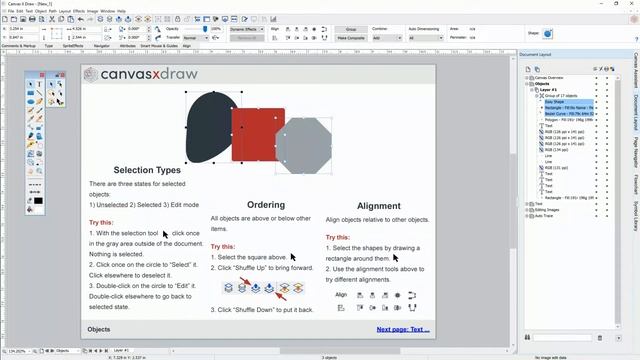Click the New document toolbar icon

pyautogui.click(x=4, y=19)
